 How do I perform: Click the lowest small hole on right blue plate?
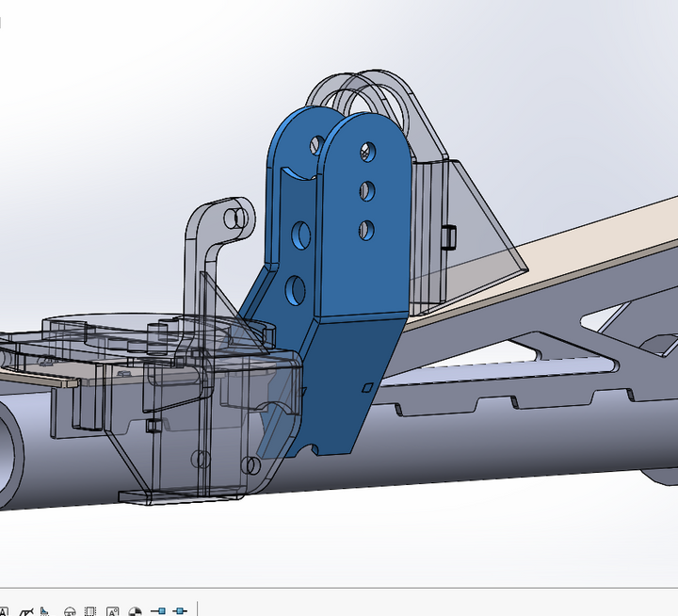[366, 229]
